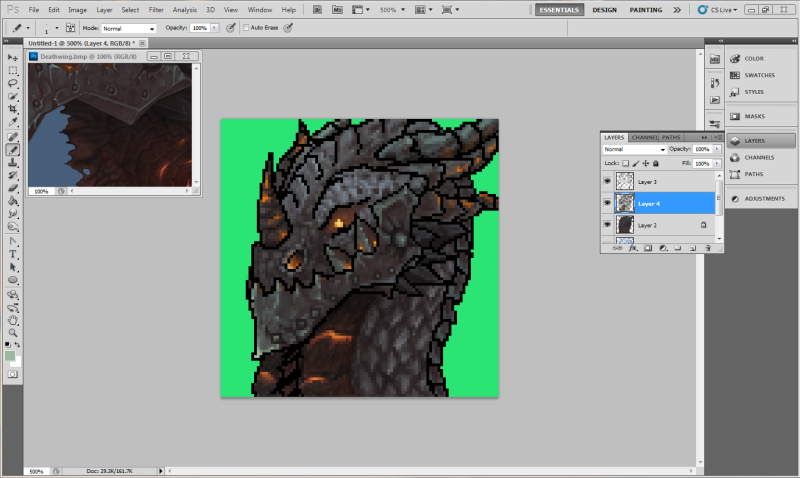Select the Move tool
Image resolution: width=800 pixels, height=478 pixels.
(x=13, y=58)
